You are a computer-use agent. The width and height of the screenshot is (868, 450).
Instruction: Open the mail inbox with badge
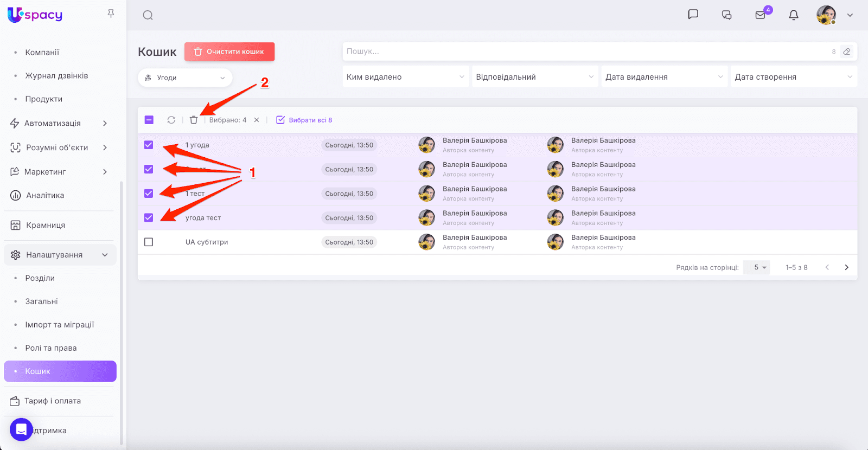(761, 15)
